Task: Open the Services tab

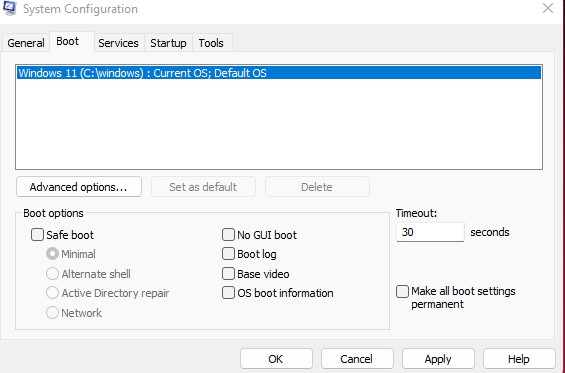Action: point(118,43)
